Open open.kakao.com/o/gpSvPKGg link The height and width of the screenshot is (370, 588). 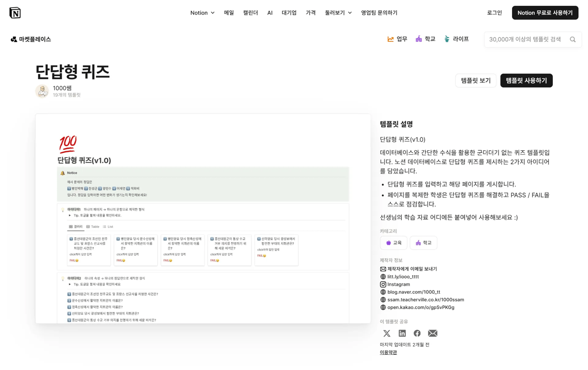coord(417,307)
